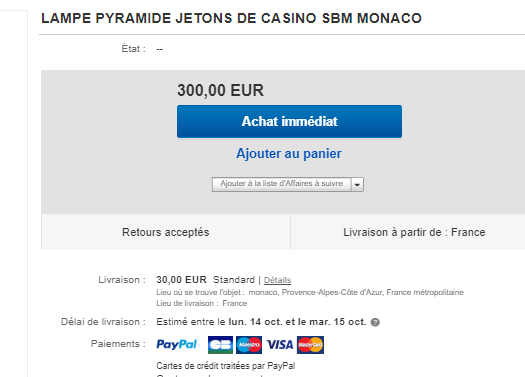This screenshot has width=525, height=377.
Task: Open the Détails shipping link
Action: [278, 280]
